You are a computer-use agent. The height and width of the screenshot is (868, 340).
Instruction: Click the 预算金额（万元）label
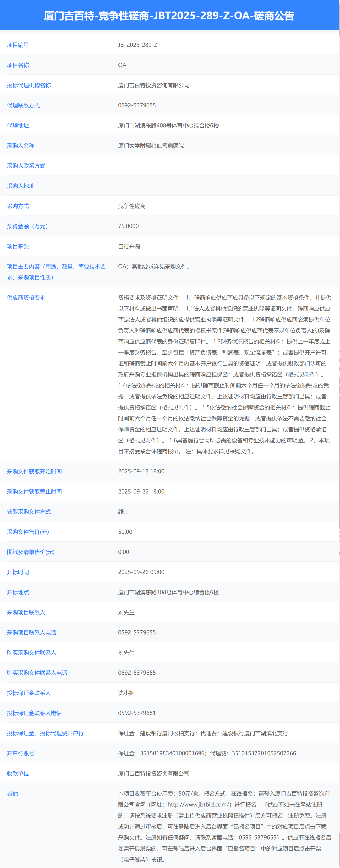[x=27, y=226]
